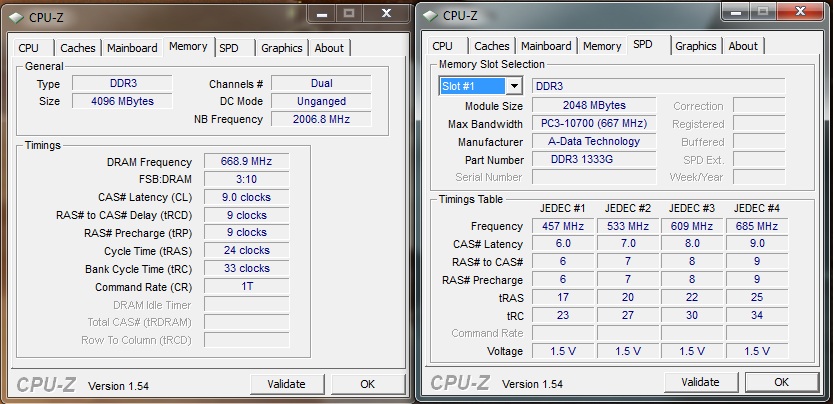Click JEDEC #4 tRC cell showing 34

click(x=757, y=315)
